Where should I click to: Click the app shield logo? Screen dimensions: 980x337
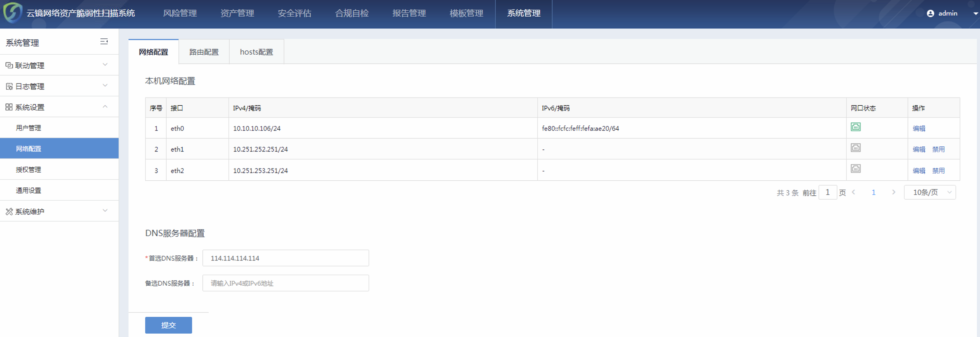(12, 12)
